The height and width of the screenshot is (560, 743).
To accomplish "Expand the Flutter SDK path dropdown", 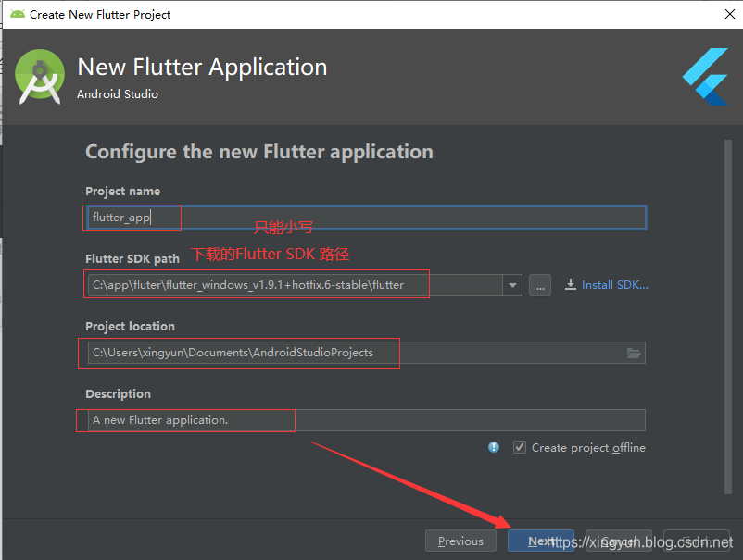I will click(x=513, y=285).
